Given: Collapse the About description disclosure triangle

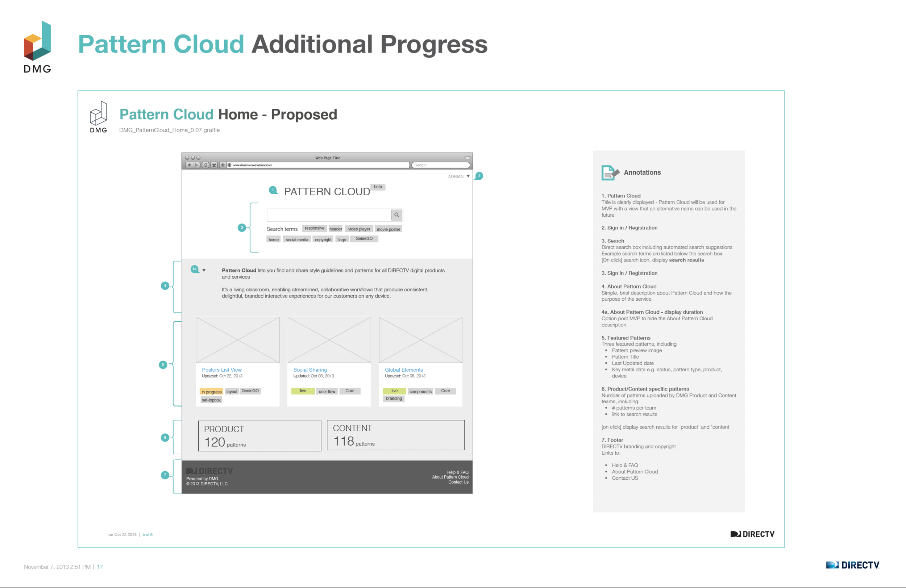Looking at the screenshot, I should click(204, 271).
